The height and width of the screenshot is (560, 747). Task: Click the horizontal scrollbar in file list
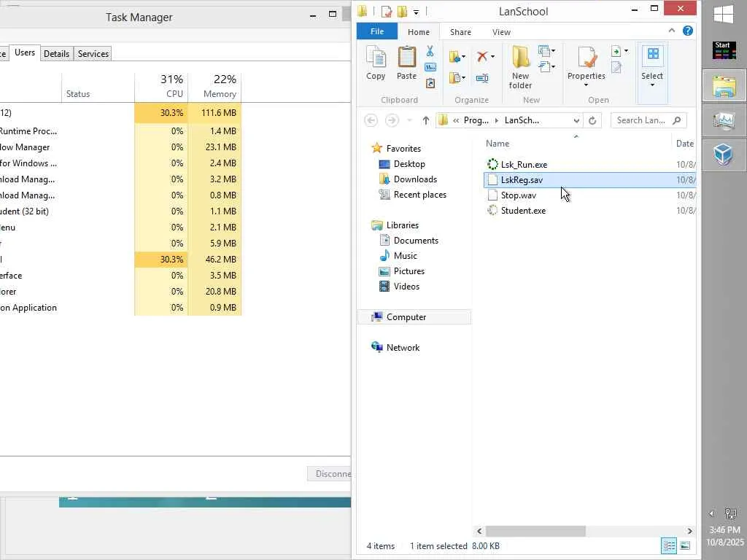[535, 531]
